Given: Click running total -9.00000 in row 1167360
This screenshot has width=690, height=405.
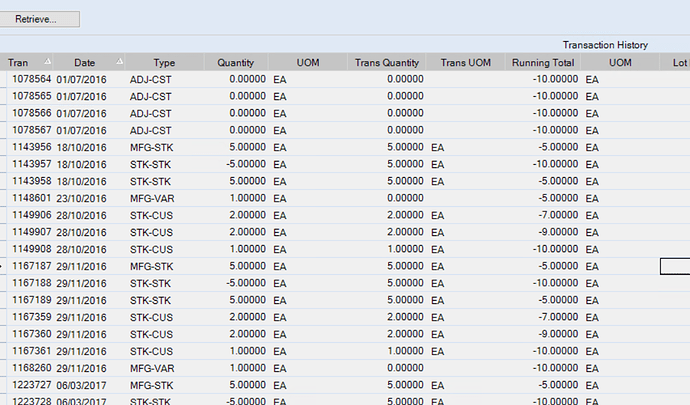Looking at the screenshot, I should 558,334.
